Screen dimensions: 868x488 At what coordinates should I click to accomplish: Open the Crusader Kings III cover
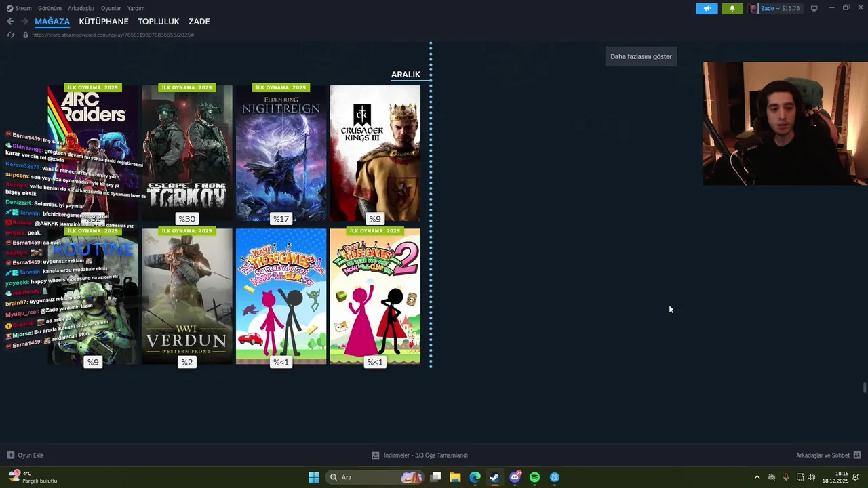point(375,153)
